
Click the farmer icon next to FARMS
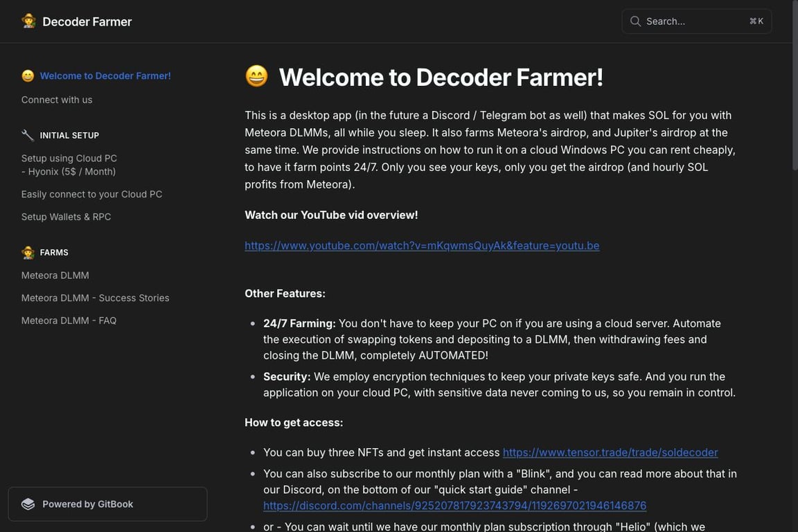click(28, 253)
